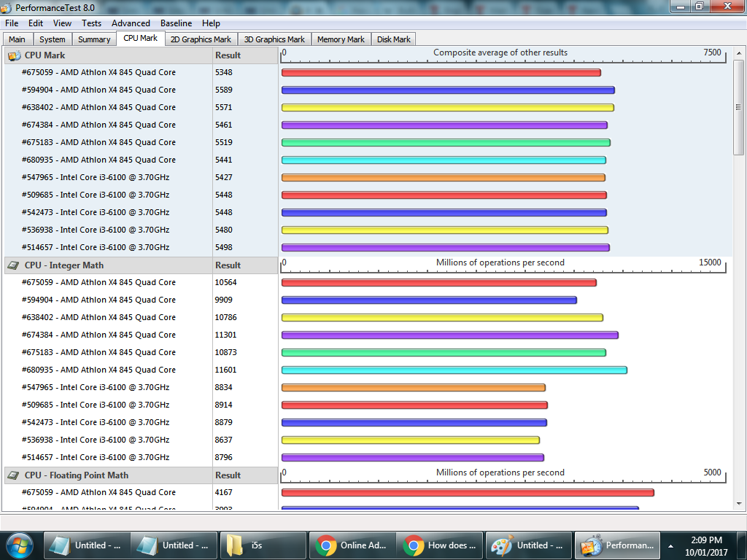Open the Edit menu
747x560 pixels.
[36, 23]
